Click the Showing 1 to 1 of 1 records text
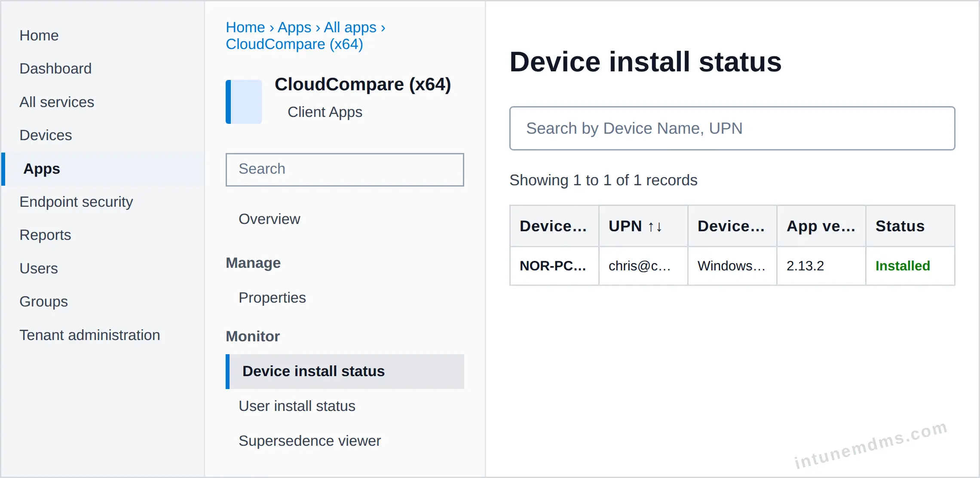This screenshot has width=980, height=478. [x=603, y=180]
